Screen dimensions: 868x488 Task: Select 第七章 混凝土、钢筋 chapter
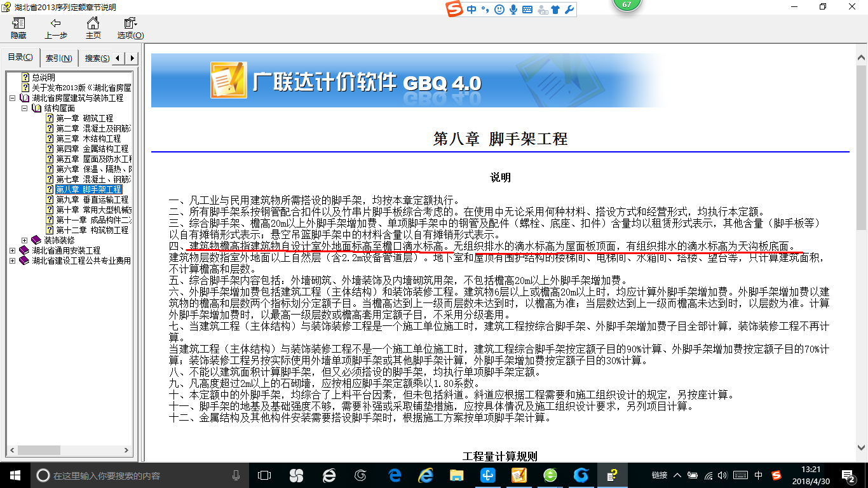click(93, 179)
